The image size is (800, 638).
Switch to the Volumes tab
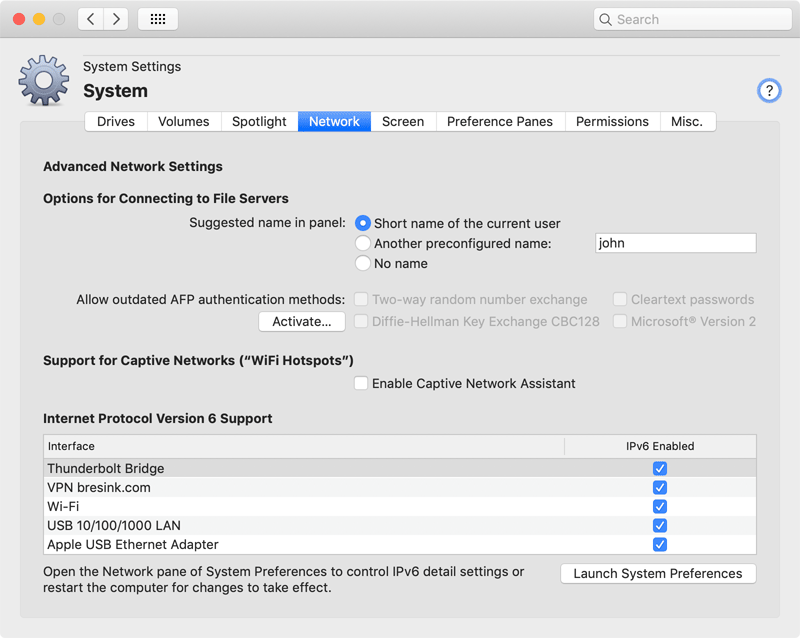click(184, 121)
